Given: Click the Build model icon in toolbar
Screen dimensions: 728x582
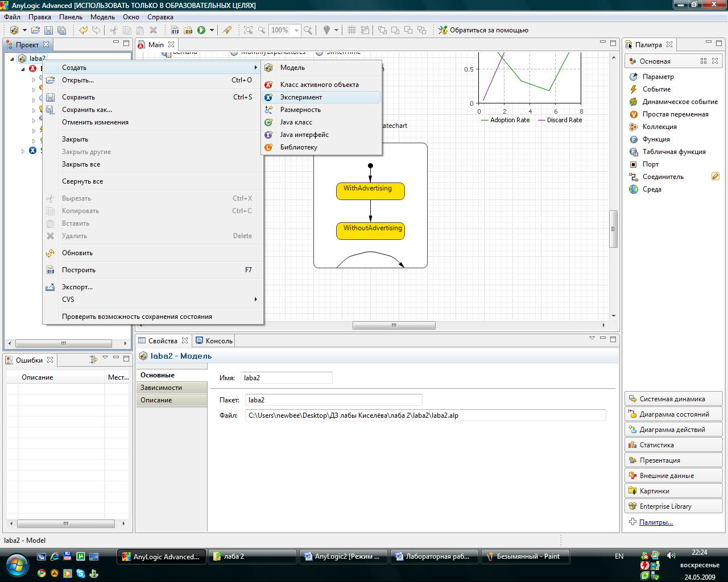Looking at the screenshot, I should pos(175,30).
